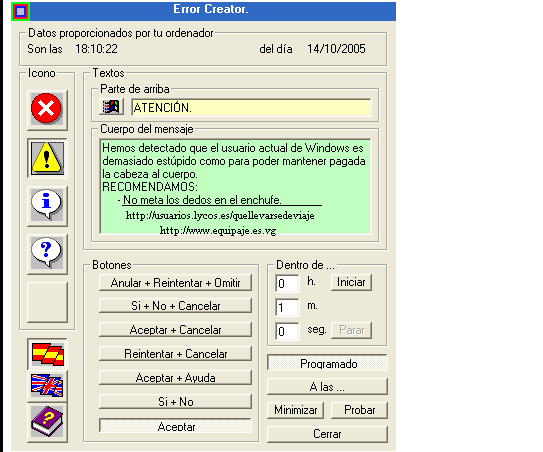The height and width of the screenshot is (452, 543).
Task: Click the Windows flag button beside title field
Action: pyautogui.click(x=111, y=107)
